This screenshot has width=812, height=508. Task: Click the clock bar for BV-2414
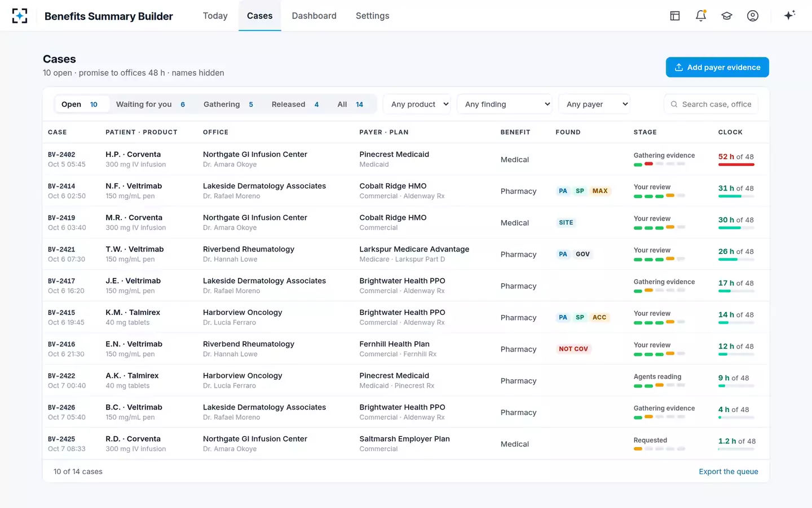[736, 196]
